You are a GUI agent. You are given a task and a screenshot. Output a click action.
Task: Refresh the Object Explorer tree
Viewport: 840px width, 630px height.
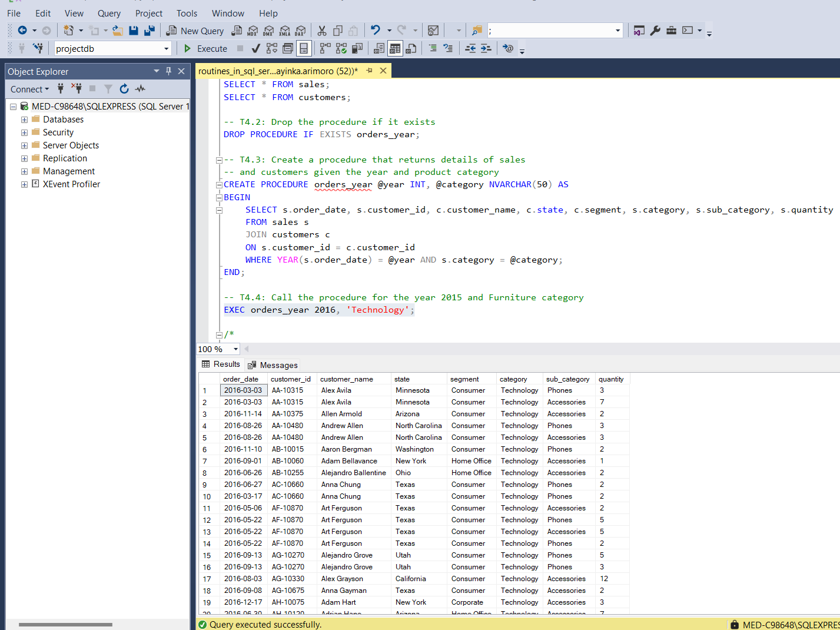pyautogui.click(x=124, y=89)
